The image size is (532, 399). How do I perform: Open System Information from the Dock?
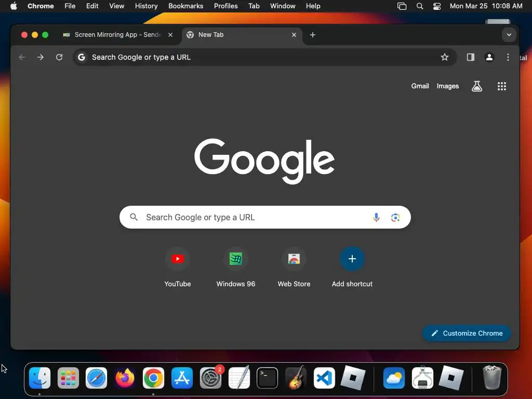point(422,377)
